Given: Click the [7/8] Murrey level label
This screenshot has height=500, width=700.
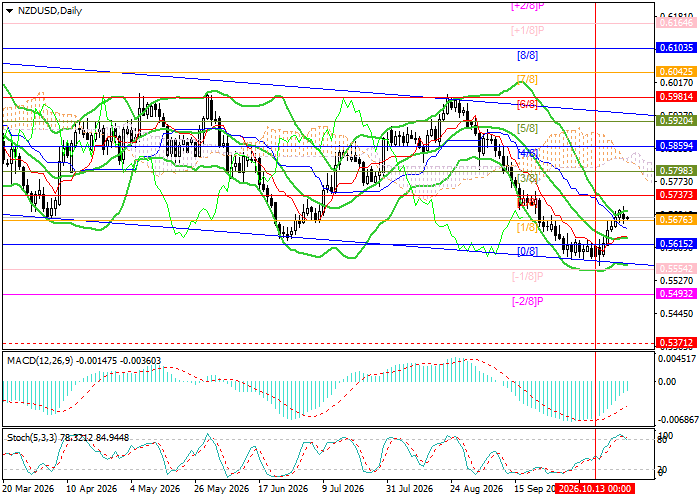Looking at the screenshot, I should [527, 79].
